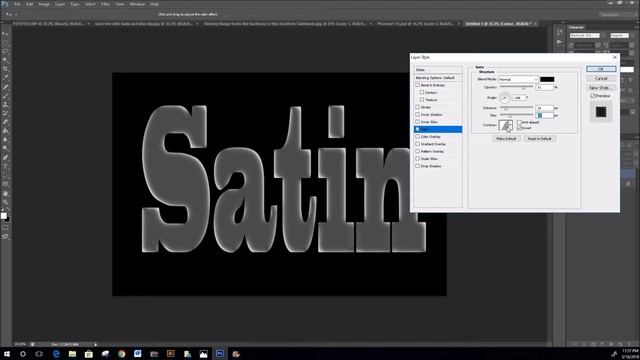
Task: Select the Spot Healing Brush tool
Action: [x=5, y=87]
